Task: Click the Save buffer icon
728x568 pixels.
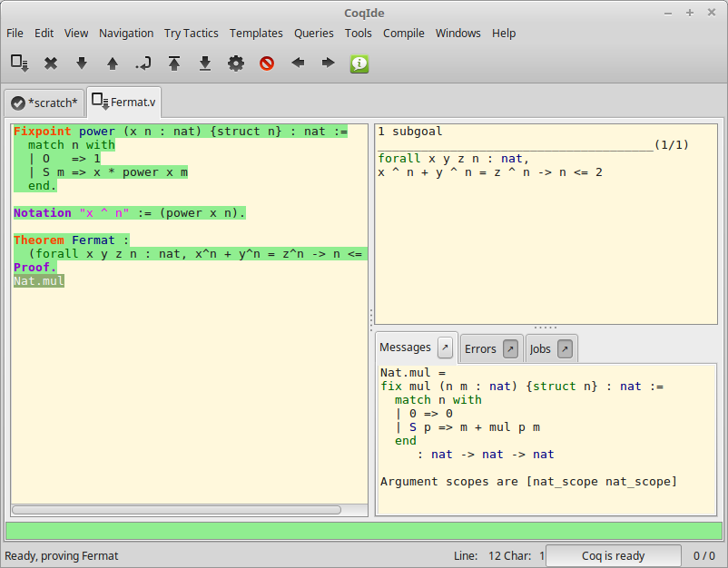Action: (19, 64)
